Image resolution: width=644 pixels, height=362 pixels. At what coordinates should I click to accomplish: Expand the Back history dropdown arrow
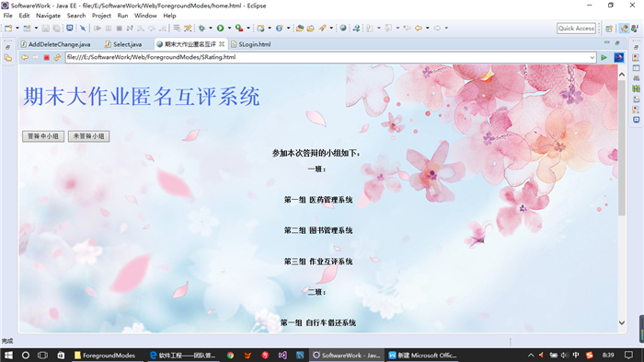(x=428, y=28)
